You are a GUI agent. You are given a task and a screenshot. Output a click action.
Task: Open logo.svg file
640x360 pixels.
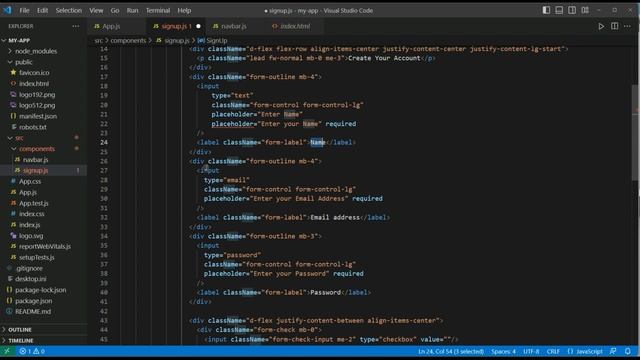pos(31,236)
